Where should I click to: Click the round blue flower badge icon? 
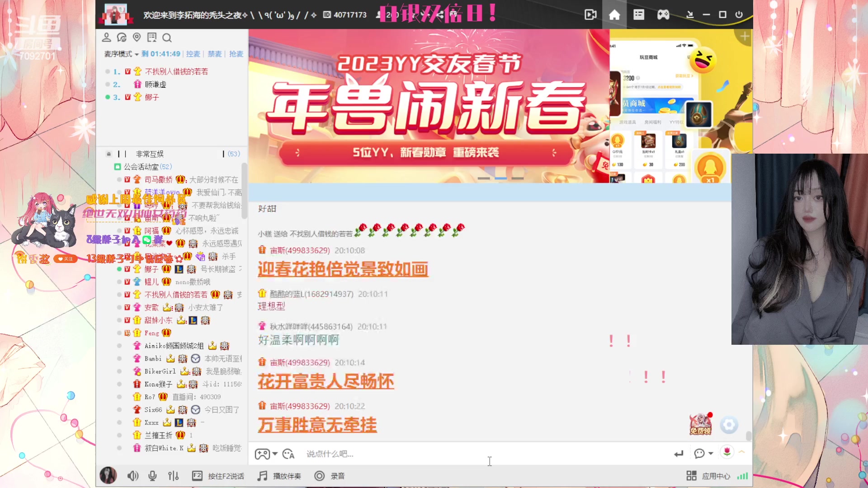[729, 425]
